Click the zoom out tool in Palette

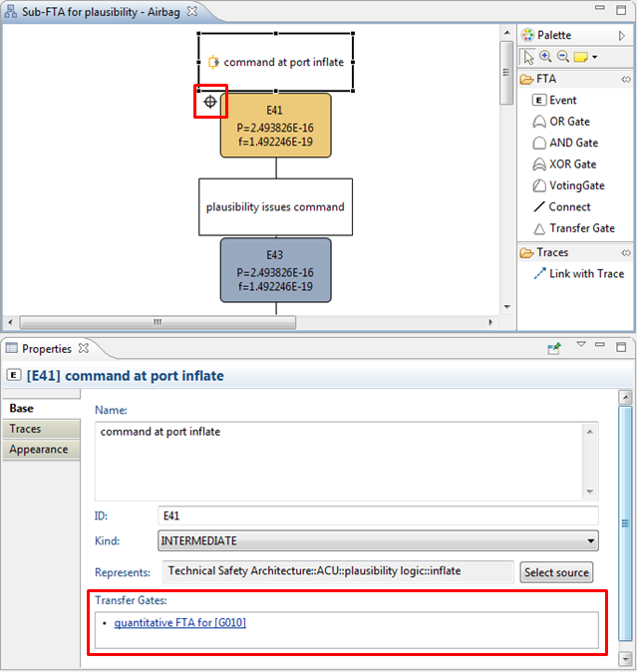(563, 57)
